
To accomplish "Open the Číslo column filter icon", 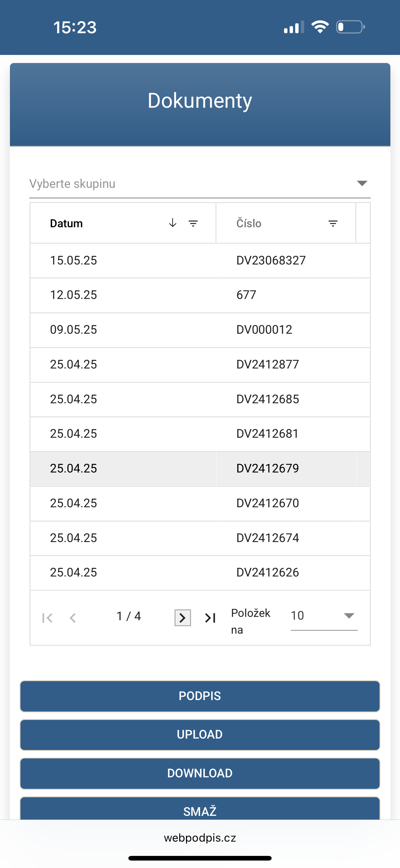I will click(333, 224).
